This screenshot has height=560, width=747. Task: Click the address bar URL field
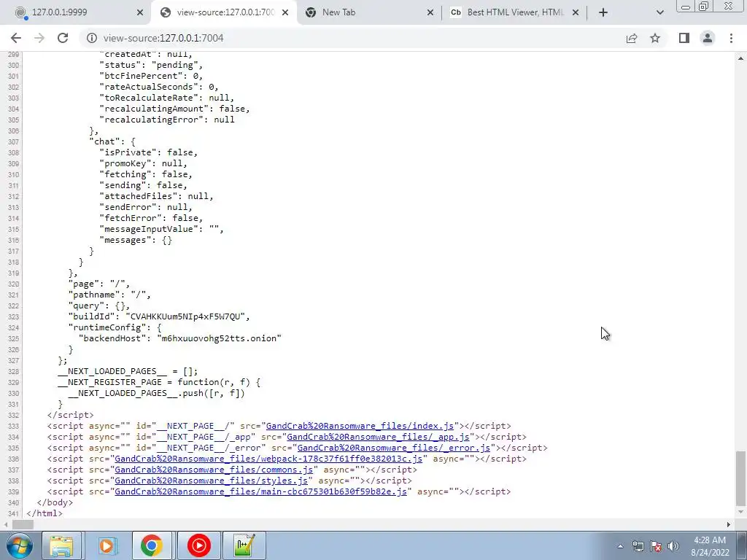click(x=352, y=38)
